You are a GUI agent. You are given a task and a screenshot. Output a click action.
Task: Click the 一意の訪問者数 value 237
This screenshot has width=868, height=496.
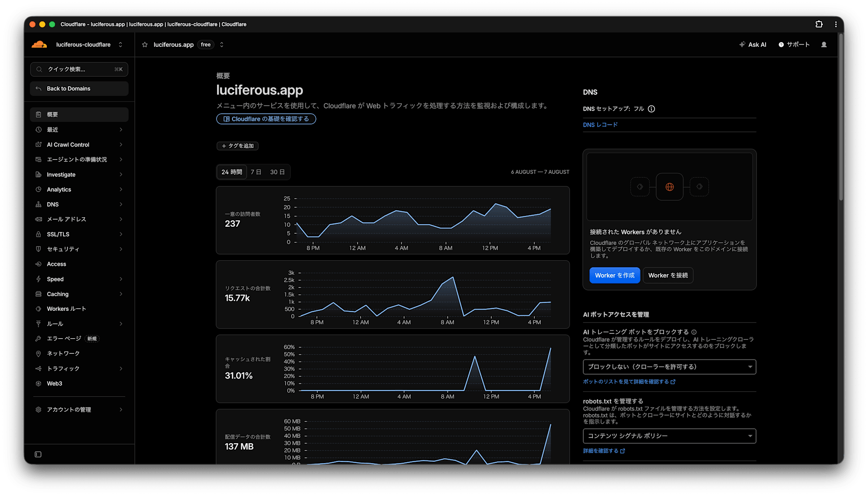tap(232, 224)
